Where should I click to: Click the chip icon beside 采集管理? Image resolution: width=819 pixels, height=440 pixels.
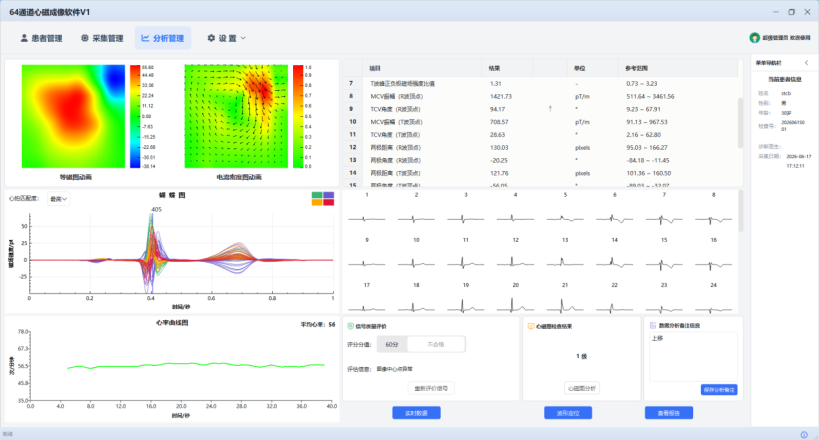point(85,38)
